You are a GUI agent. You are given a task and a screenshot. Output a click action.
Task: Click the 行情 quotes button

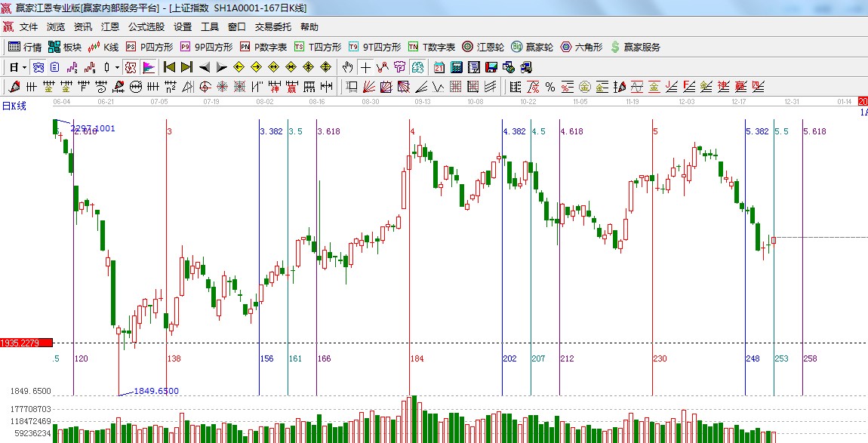25,47
